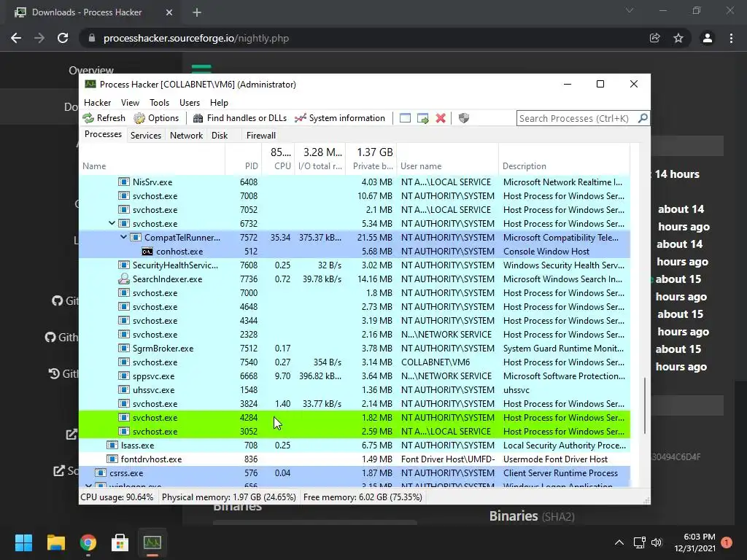Select the fontdrvhost.exe process
Viewport: 747px width, 560px height.
click(x=355, y=459)
